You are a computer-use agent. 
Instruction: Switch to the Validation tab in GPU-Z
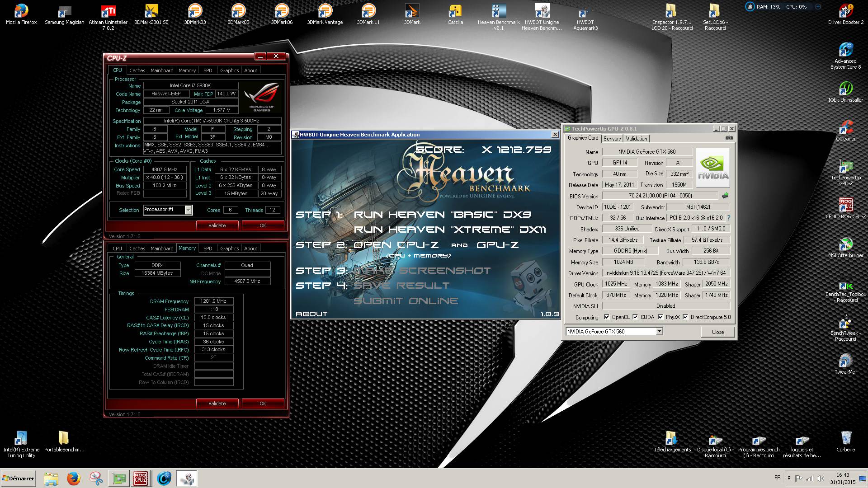pos(637,139)
